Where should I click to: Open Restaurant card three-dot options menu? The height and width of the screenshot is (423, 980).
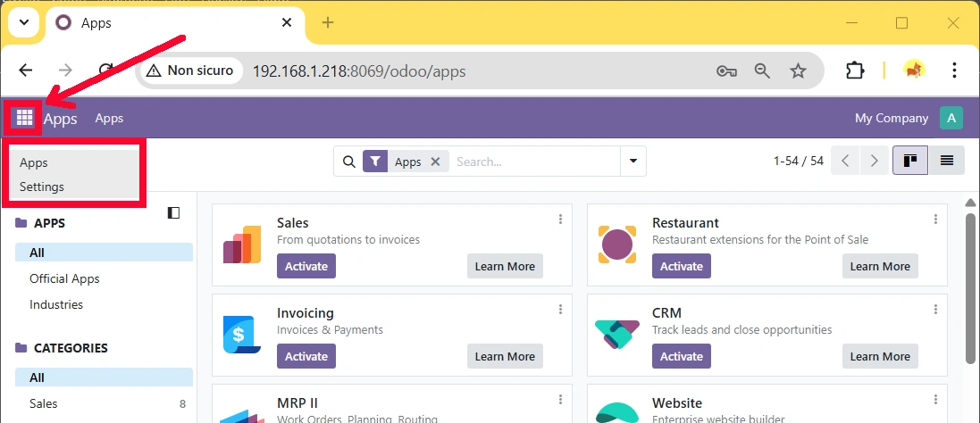935,219
